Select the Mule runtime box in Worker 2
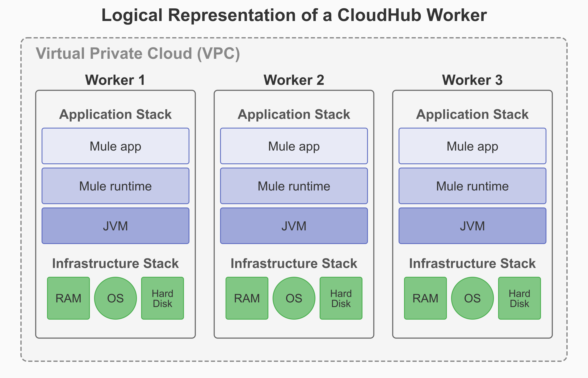 [x=294, y=186]
